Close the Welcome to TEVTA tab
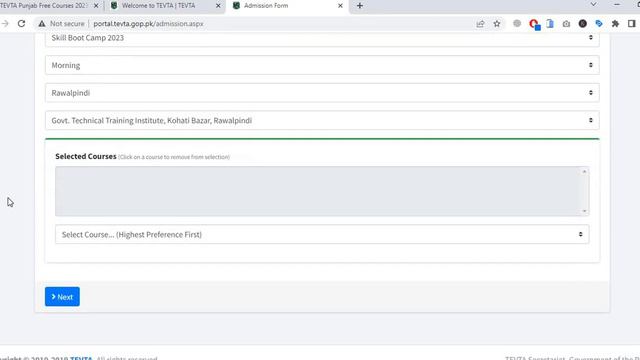Screen dimensions: 640x360 (x=218, y=6)
